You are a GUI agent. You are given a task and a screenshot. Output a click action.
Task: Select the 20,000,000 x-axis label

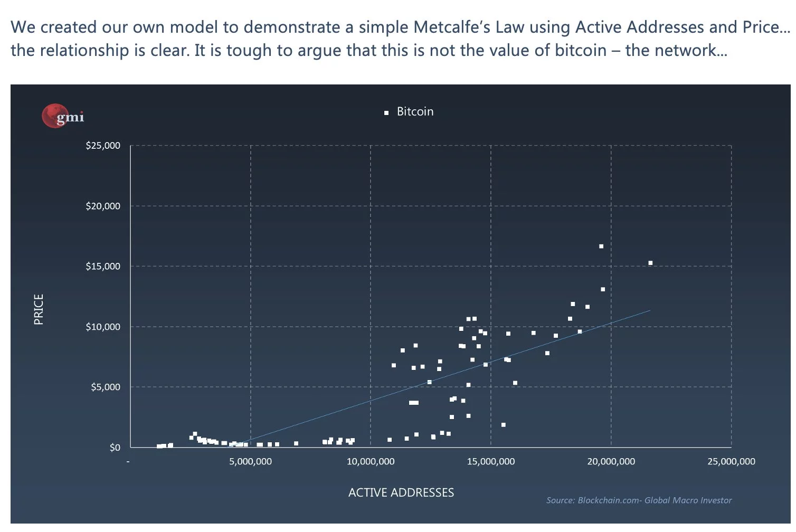pyautogui.click(x=611, y=461)
